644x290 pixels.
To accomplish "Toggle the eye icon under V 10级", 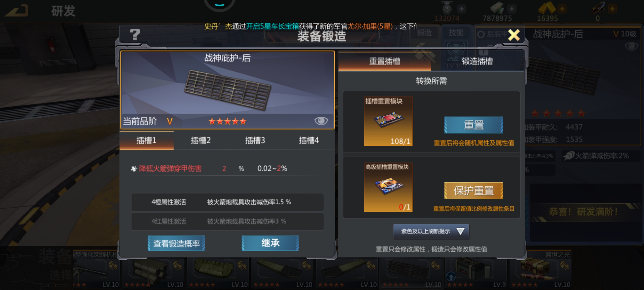I will coord(631,46).
